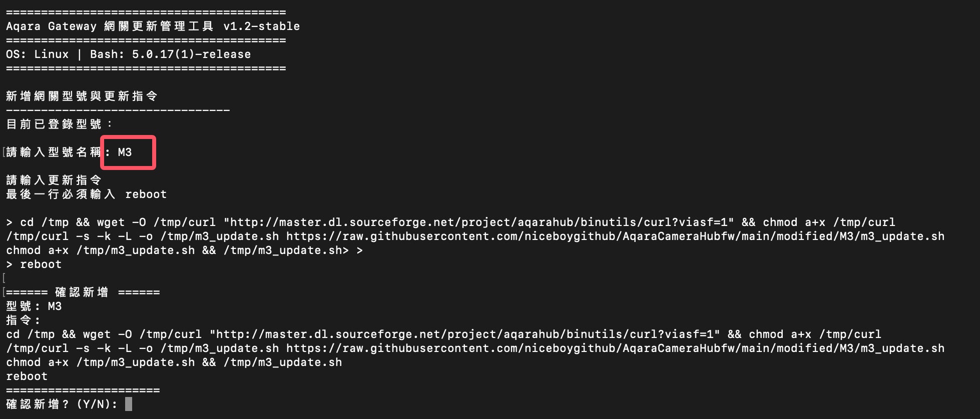
Task: Click the 新增網關型號與更新指令 heading
Action: [82, 96]
